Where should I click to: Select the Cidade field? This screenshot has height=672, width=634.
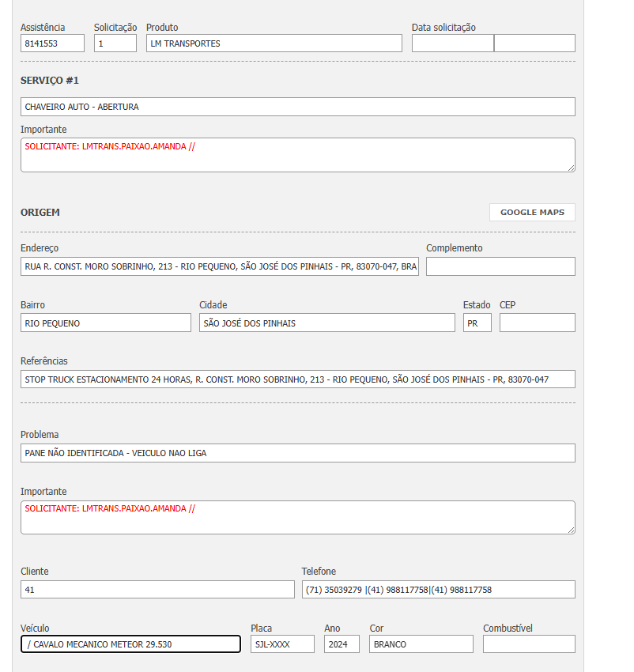327,323
